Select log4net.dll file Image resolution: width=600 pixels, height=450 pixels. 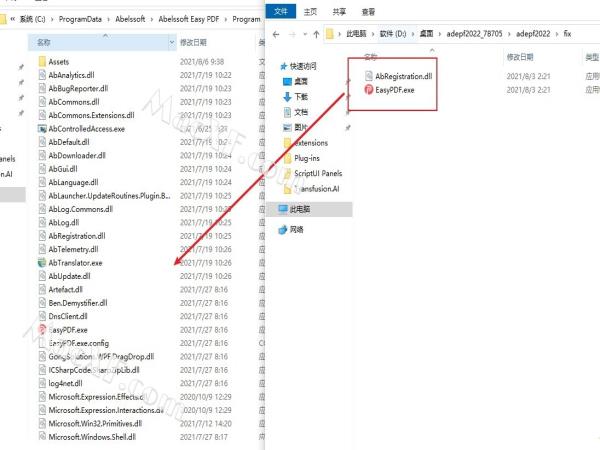[65, 383]
